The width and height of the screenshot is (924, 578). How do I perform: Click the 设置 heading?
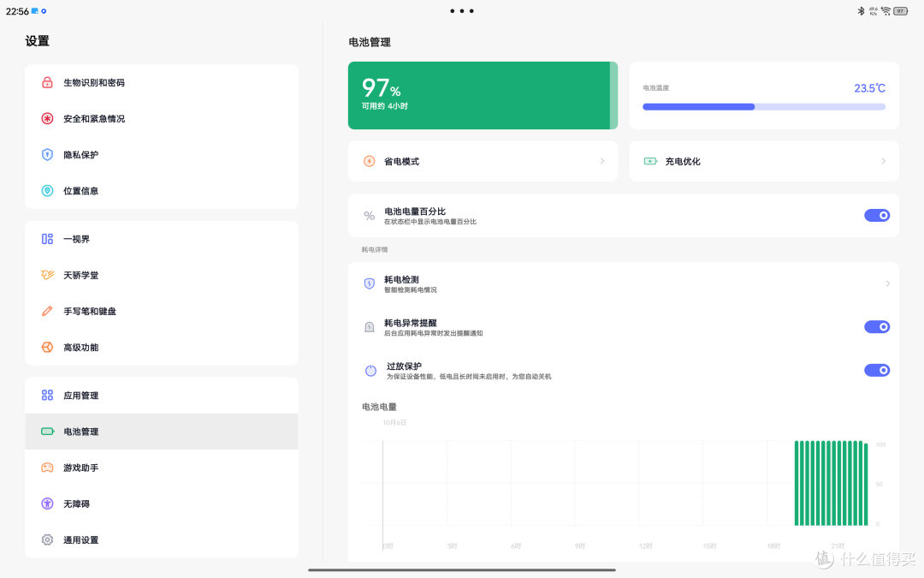(37, 41)
